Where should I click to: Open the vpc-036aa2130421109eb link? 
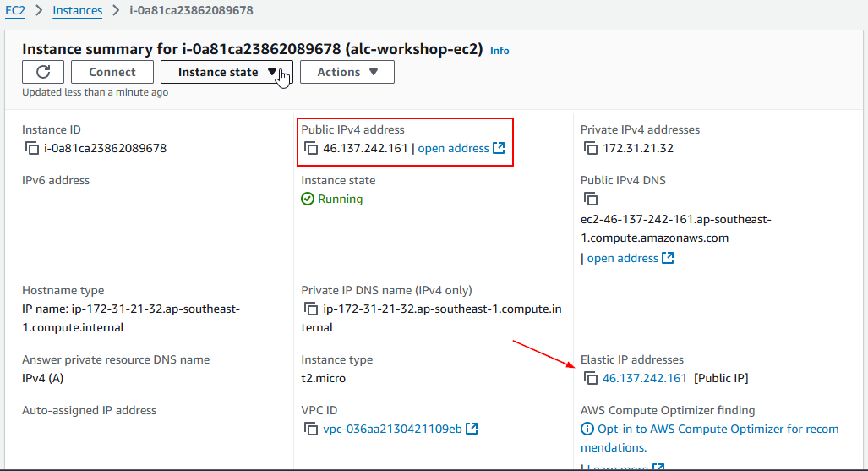[x=392, y=430]
